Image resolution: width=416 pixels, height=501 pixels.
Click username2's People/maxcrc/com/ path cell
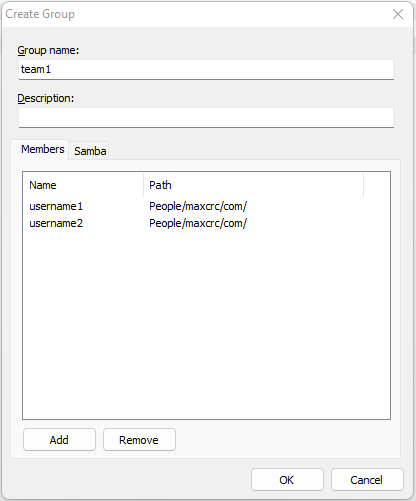198,223
